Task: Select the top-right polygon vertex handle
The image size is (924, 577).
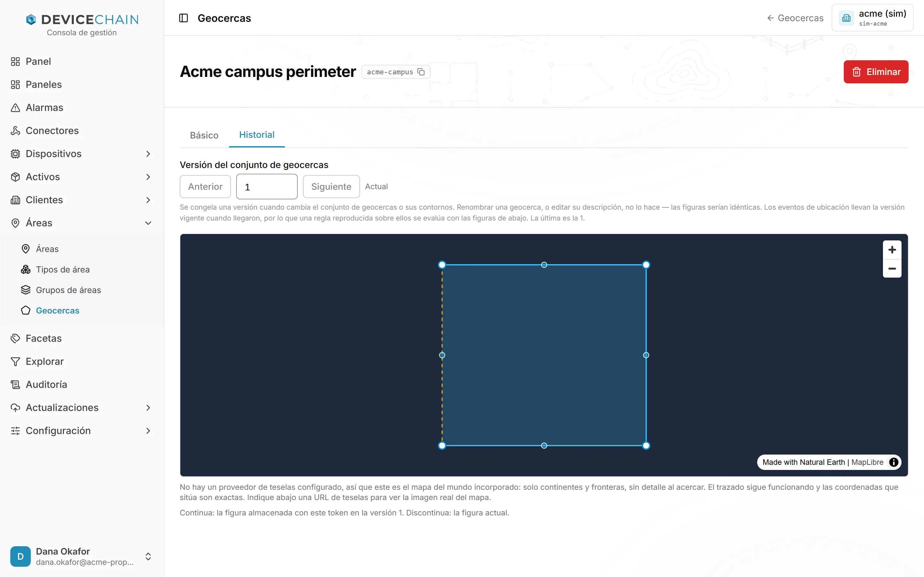Action: (x=646, y=265)
